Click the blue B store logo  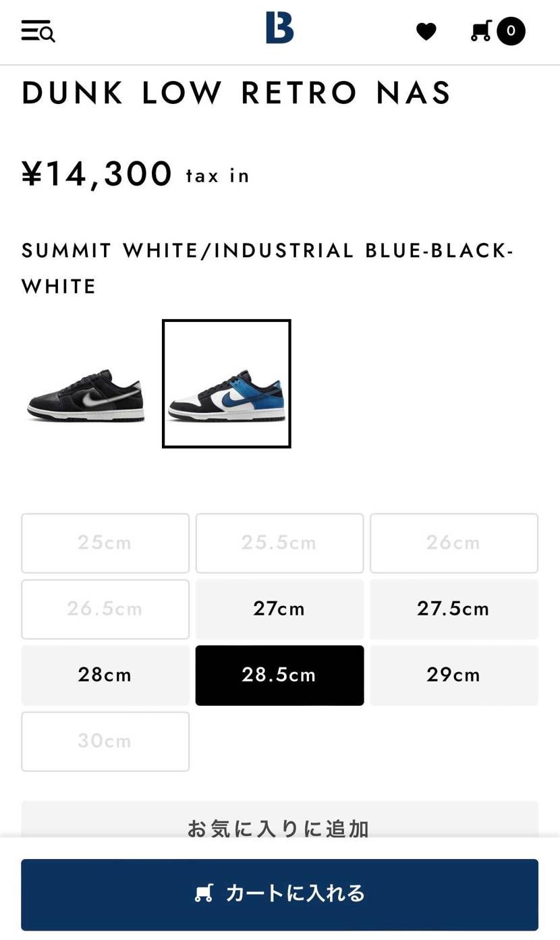(279, 28)
